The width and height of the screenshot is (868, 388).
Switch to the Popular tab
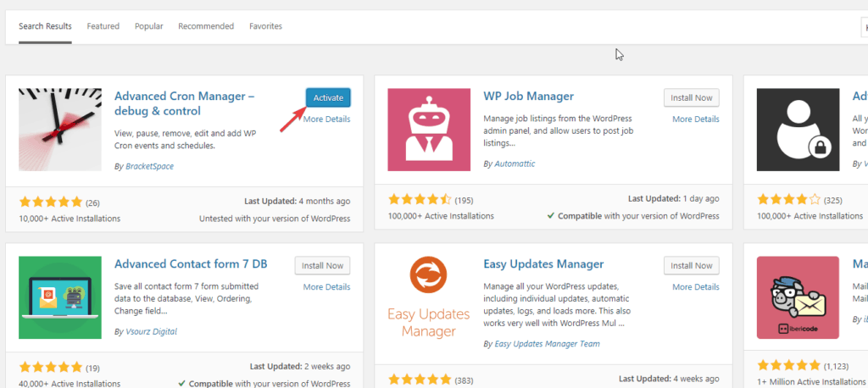[148, 26]
